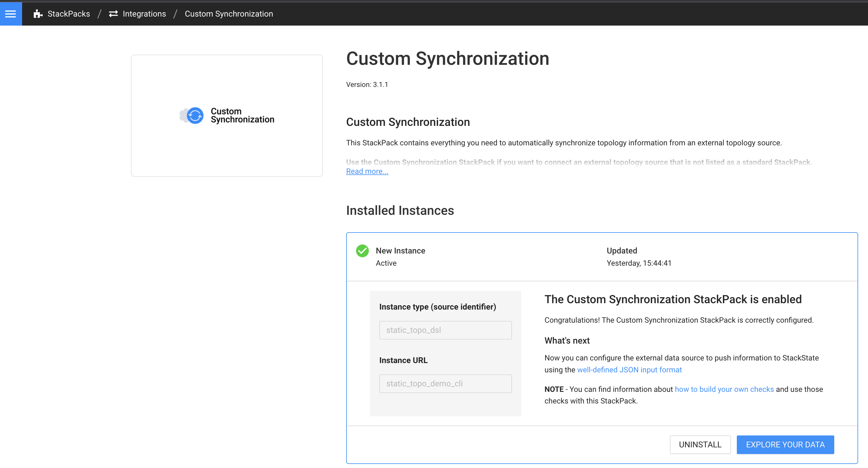Open the hamburger main menu
The image size is (868, 468).
pos(11,14)
